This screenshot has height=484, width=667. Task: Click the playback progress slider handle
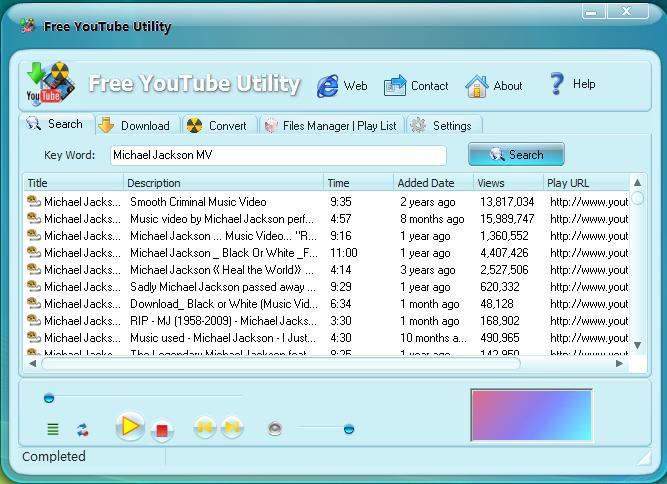pyautogui.click(x=49, y=398)
